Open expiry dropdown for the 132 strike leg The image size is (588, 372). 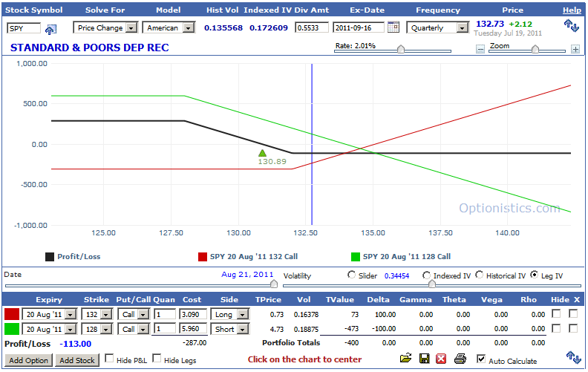click(x=50, y=314)
